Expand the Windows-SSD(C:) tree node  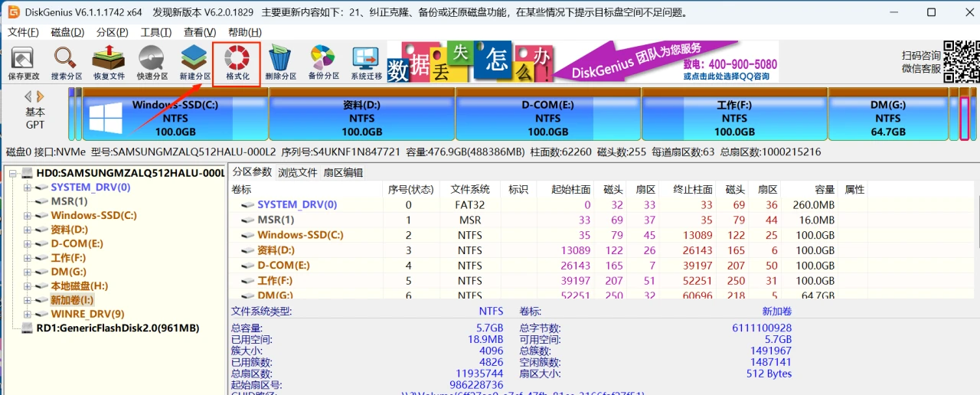point(28,216)
